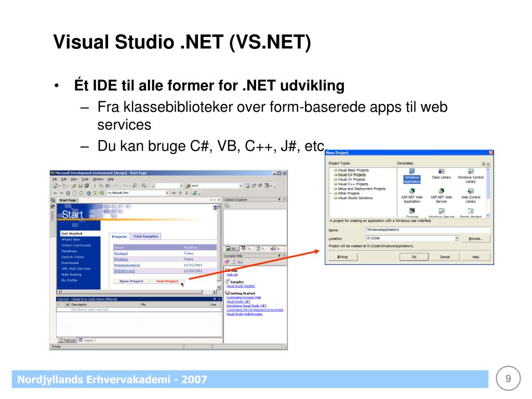
Task: Click the web Forward navigation arrow
Action: click(61, 193)
